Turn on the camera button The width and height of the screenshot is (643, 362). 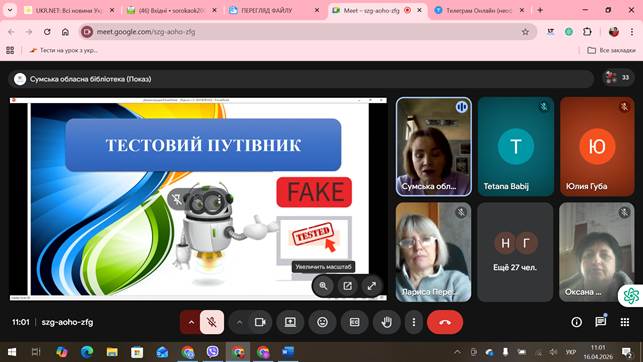click(260, 322)
